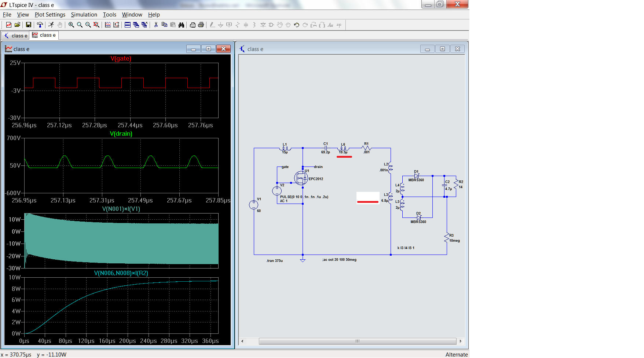Minimize the class e schematic window

(427, 49)
